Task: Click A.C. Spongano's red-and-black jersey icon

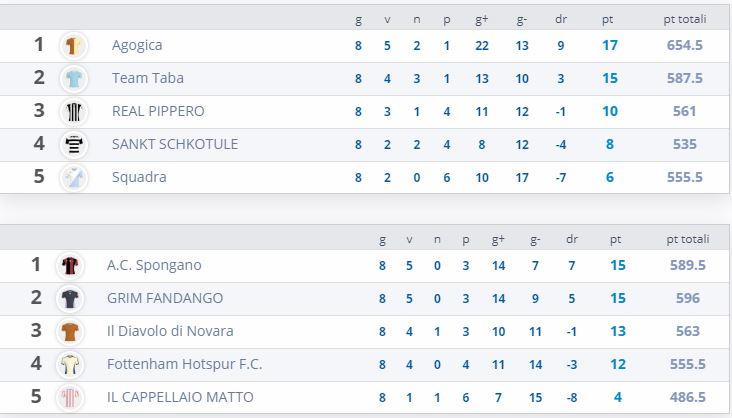Action: tap(70, 265)
